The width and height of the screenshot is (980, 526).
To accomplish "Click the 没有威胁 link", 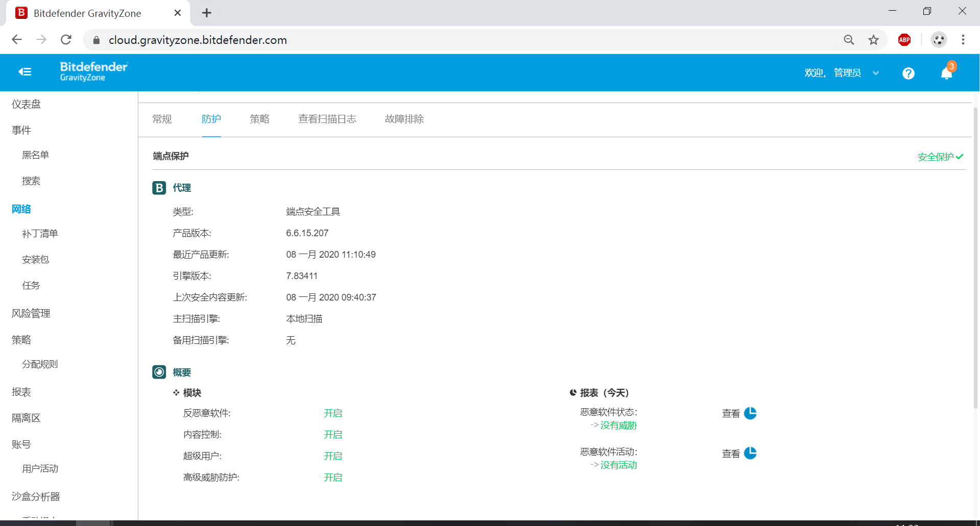I will pos(619,425).
